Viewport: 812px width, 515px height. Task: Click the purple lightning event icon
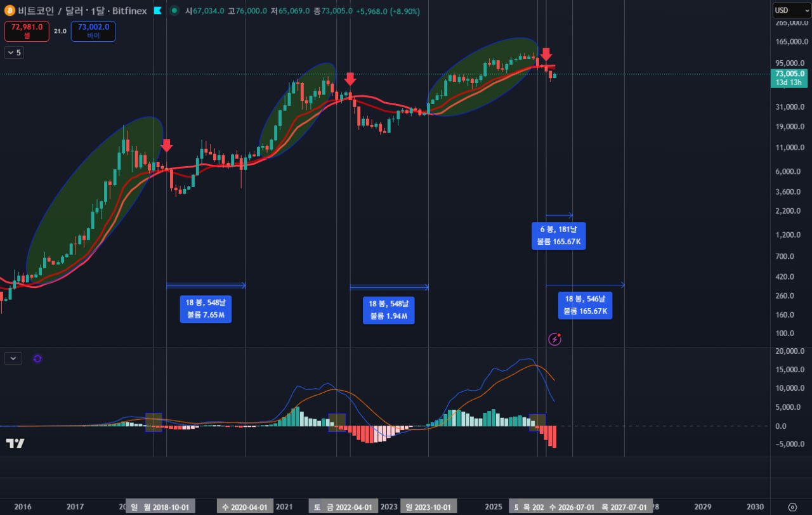(x=555, y=339)
